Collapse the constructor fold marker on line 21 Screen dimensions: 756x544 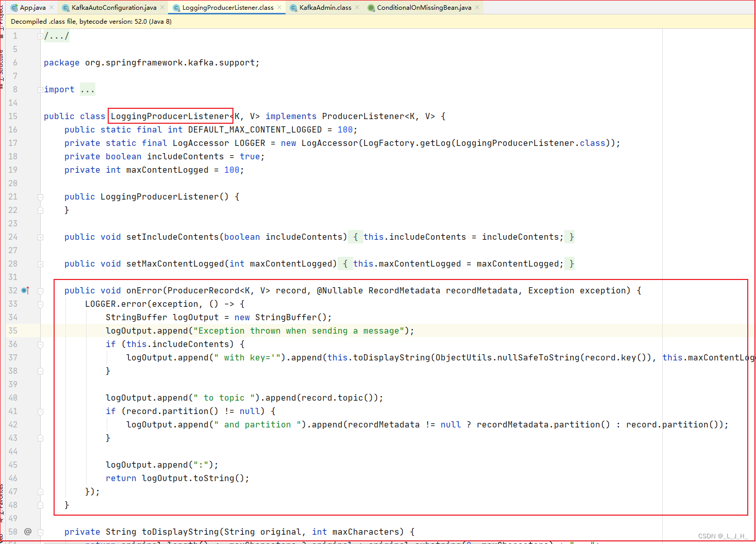point(40,197)
